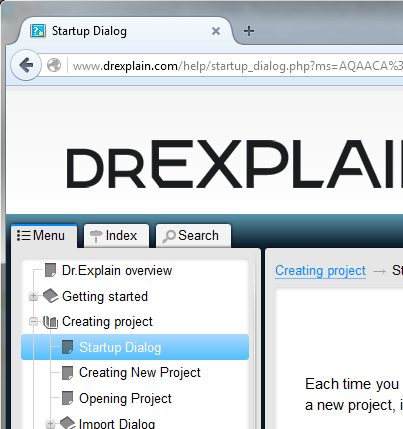Click the DrExplain logo banner
This screenshot has width=403, height=429.
point(234,164)
